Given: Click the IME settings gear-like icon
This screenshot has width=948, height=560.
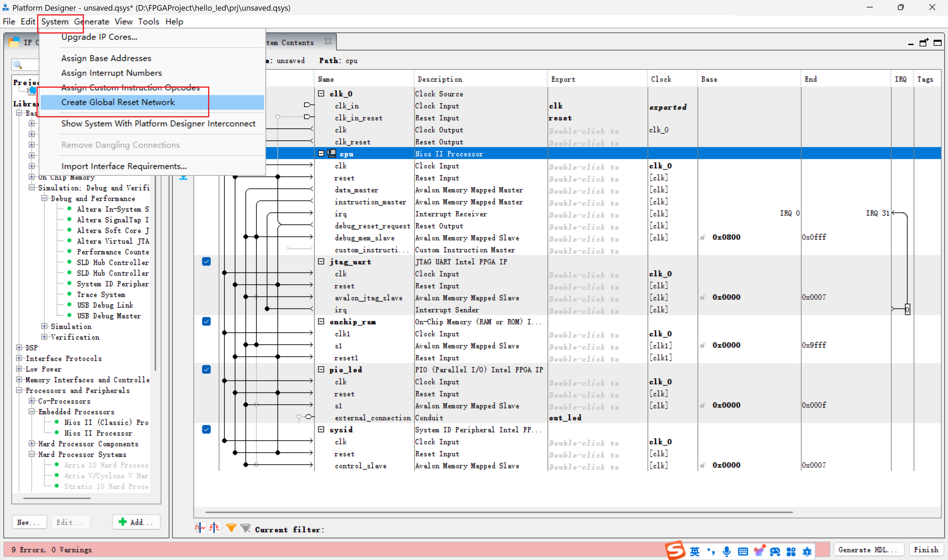Looking at the screenshot, I should point(807,552).
